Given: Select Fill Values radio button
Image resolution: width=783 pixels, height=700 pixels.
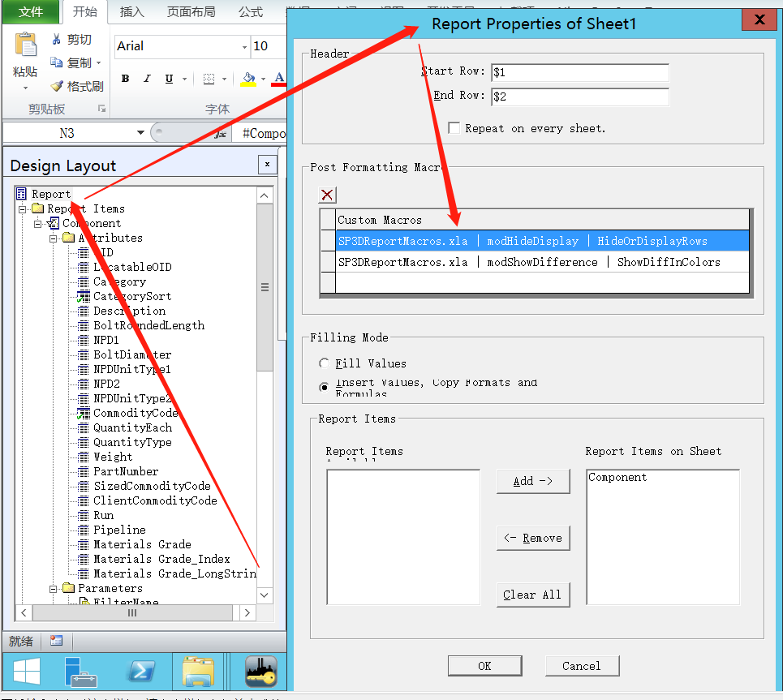Looking at the screenshot, I should (325, 363).
